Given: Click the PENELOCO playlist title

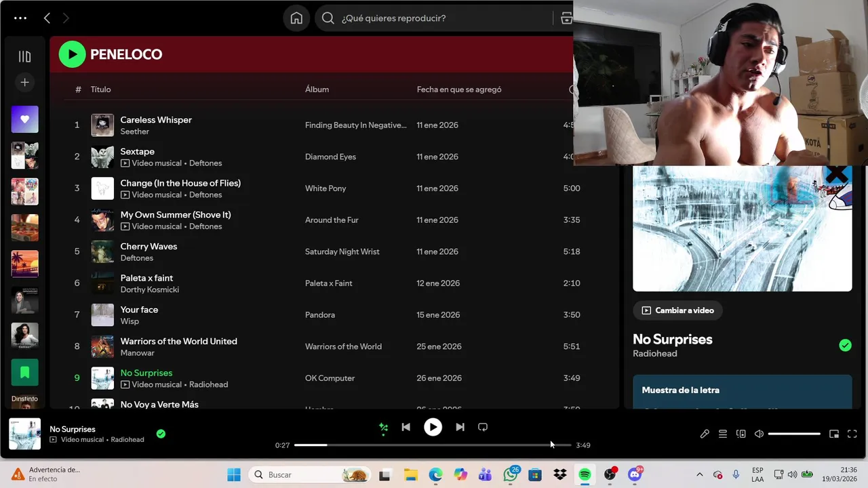Looking at the screenshot, I should (x=126, y=54).
